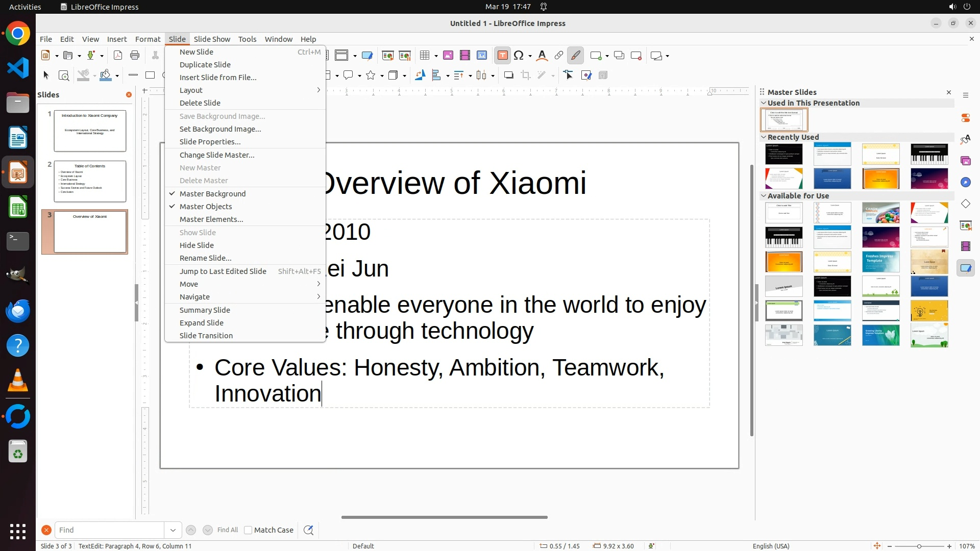Click the Insert Special Character icon
This screenshot has width=980, height=551.
(x=519, y=56)
